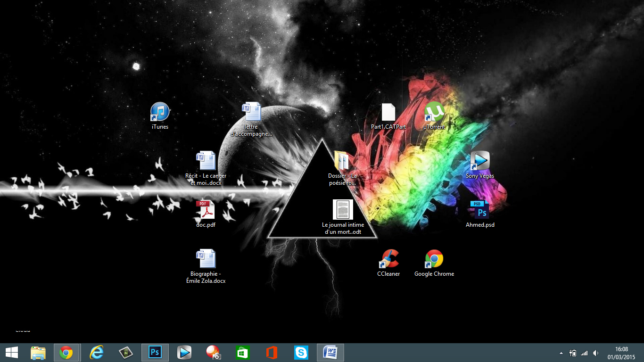The height and width of the screenshot is (362, 644).
Task: Switch to Microsoft Word in the taskbar
Action: 330,353
